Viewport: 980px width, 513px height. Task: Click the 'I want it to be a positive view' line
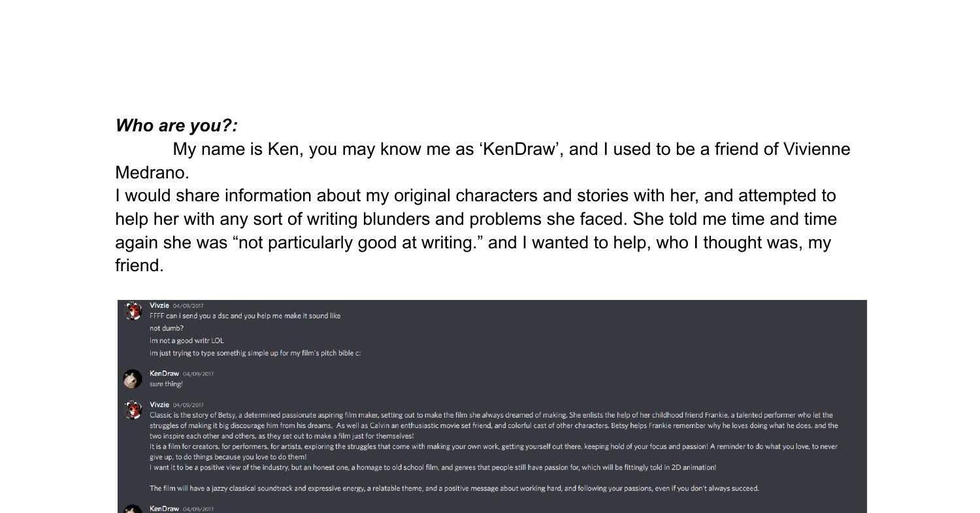[433, 467]
